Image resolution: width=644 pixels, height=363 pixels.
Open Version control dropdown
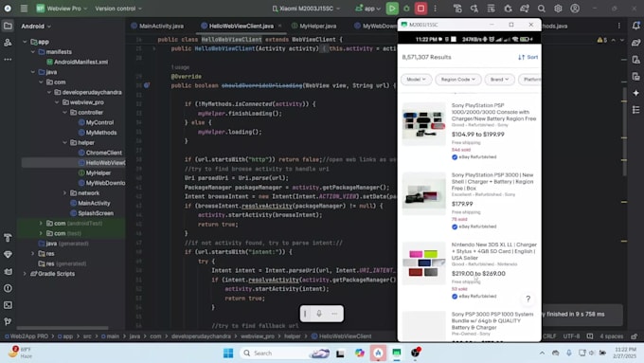(118, 9)
